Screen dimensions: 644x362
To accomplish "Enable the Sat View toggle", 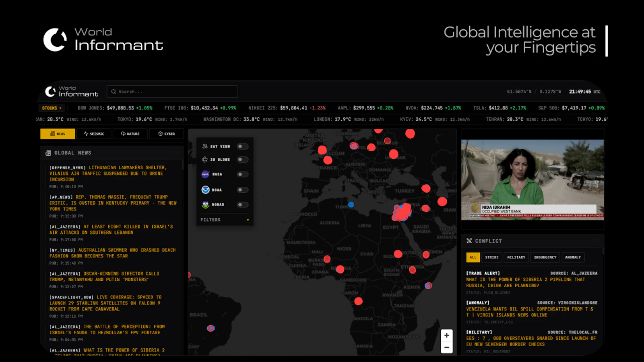I will click(242, 146).
